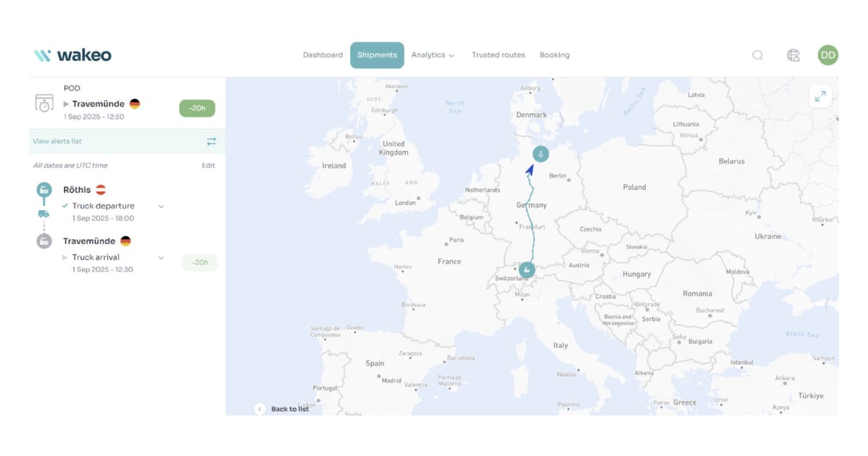868x456 pixels.
Task: Open the globe language settings icon
Action: click(x=793, y=55)
